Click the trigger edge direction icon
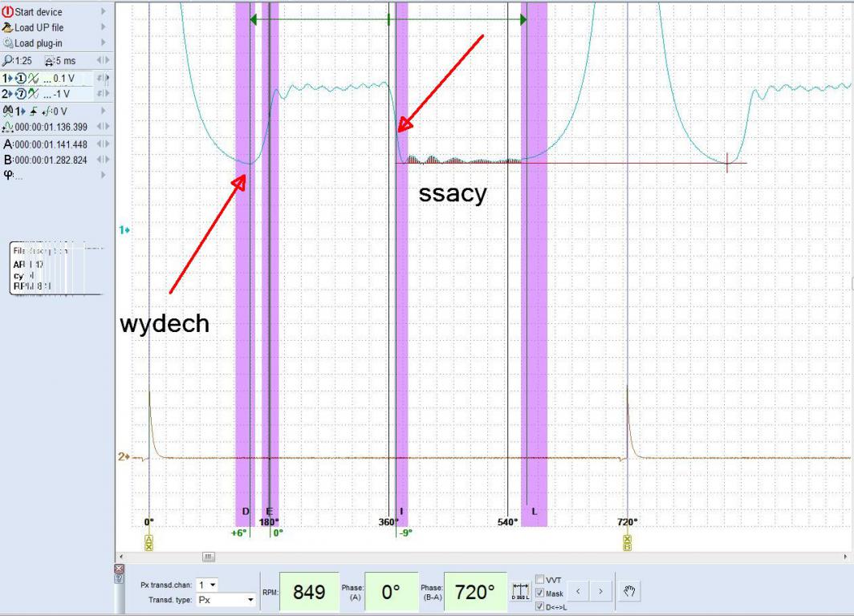 pos(34,111)
